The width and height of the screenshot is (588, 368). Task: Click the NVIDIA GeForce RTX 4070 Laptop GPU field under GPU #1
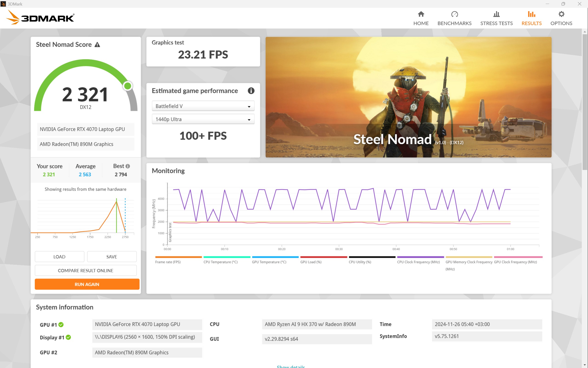(147, 325)
